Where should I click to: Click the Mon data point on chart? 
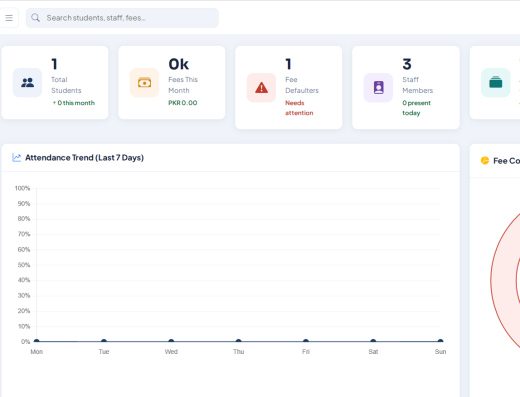37,341
